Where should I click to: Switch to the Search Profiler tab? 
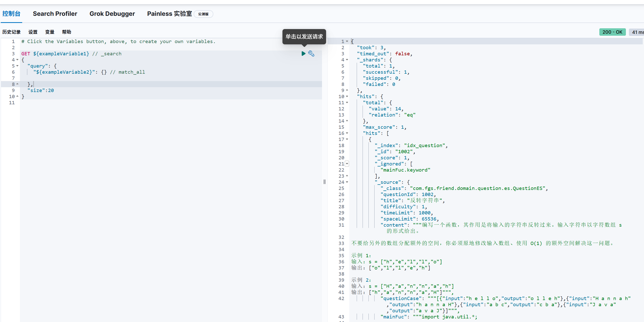pyautogui.click(x=55, y=14)
